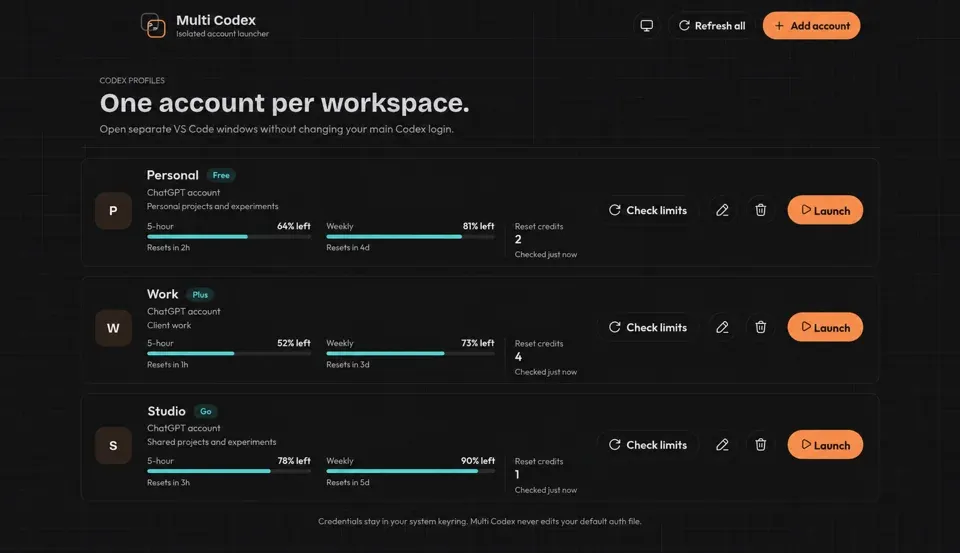Click Personal's 5-hour usage progress bar
The image size is (960, 553).
229,237
